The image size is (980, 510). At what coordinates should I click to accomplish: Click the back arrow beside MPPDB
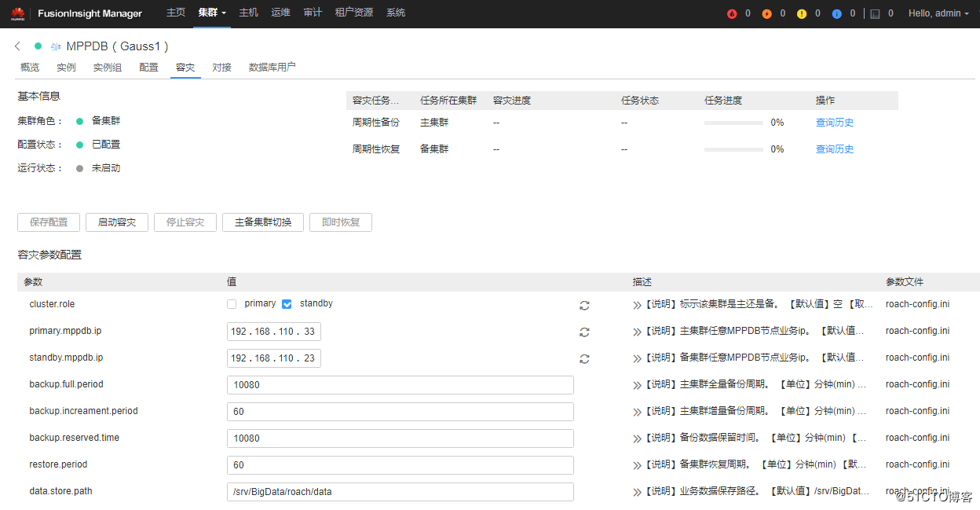[18, 46]
